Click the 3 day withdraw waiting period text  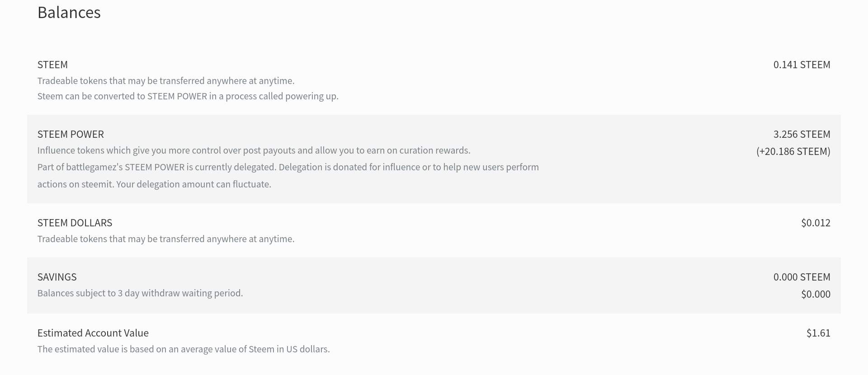(x=140, y=293)
